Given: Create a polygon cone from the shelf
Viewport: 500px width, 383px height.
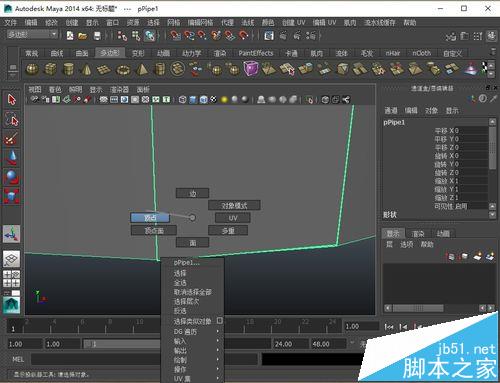Looking at the screenshot, I should click(x=86, y=69).
